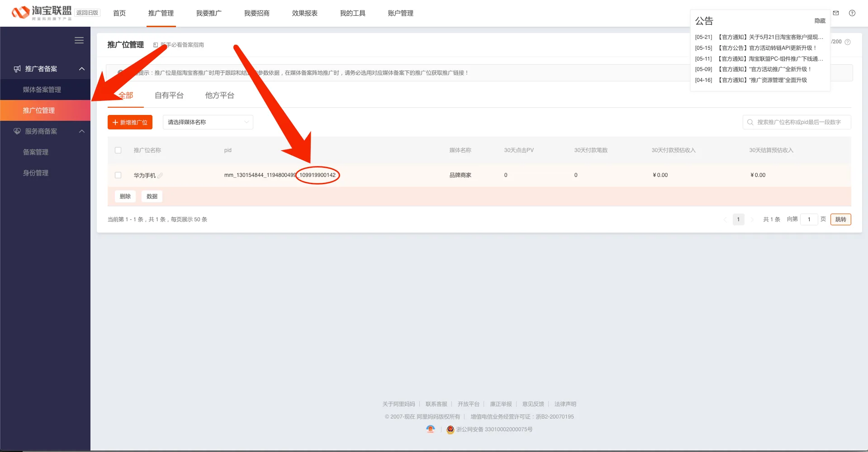Select 媒体备案管理 in sidebar
This screenshot has width=868, height=452.
pos(45,90)
